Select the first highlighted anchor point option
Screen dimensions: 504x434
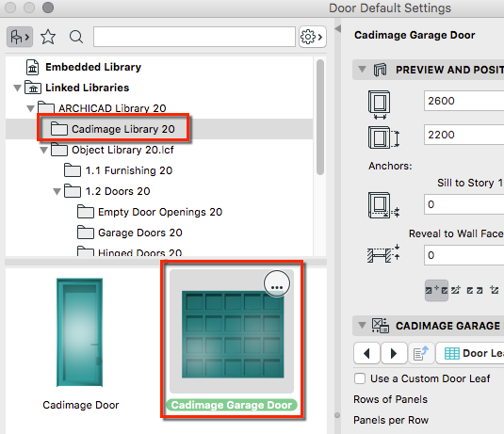click(436, 290)
